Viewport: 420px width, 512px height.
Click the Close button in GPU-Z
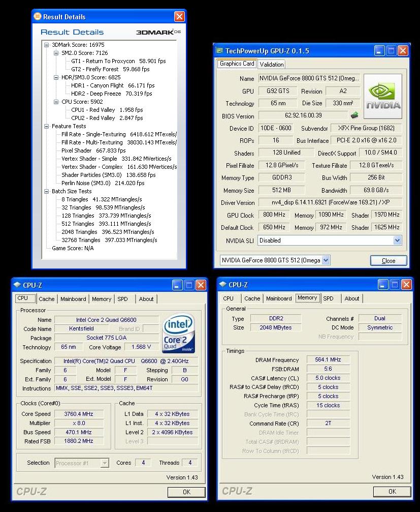click(x=389, y=260)
